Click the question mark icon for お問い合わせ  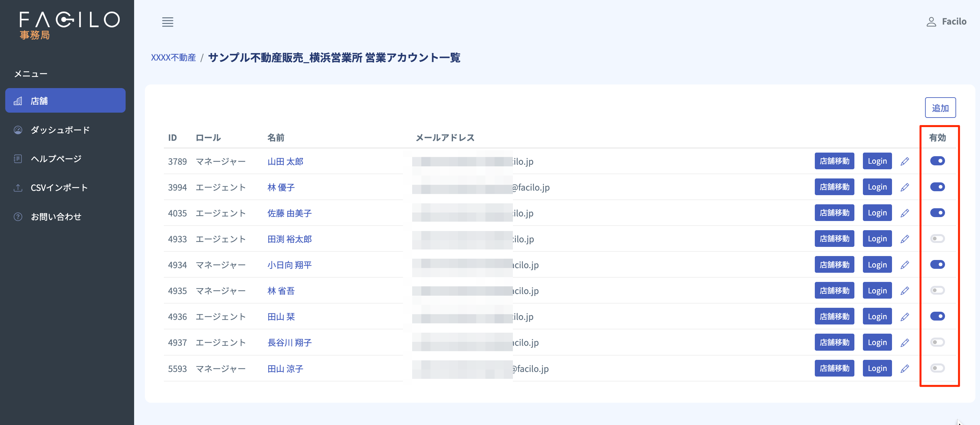pos(18,217)
